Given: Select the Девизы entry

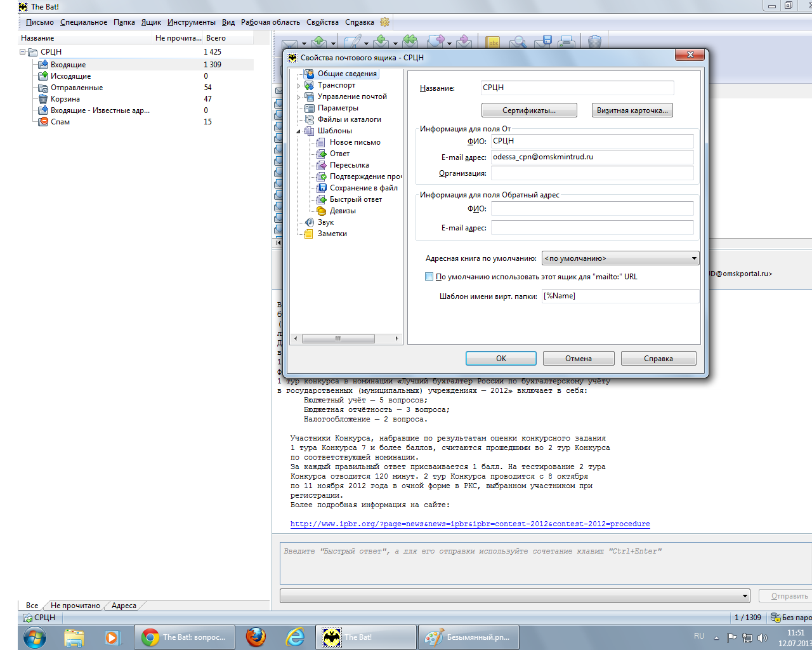Looking at the screenshot, I should (x=343, y=211).
